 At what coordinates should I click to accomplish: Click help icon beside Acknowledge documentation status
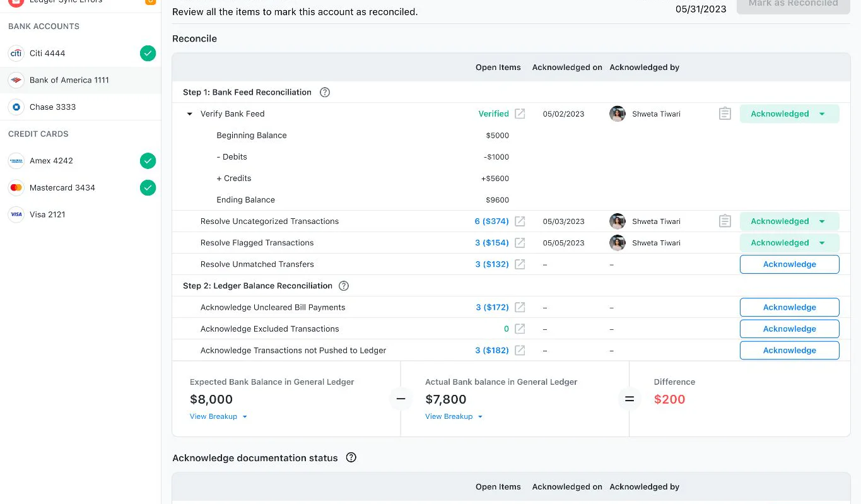tap(351, 458)
